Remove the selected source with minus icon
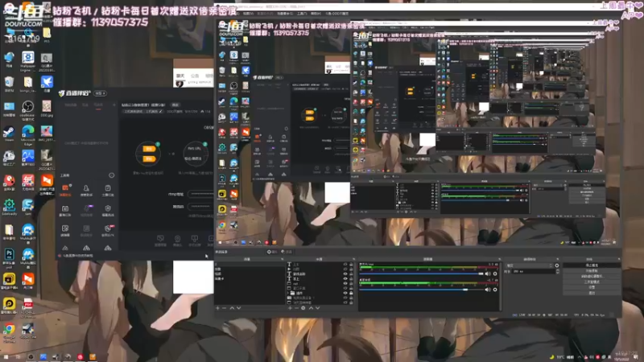This screenshot has width=644, height=362. click(x=296, y=308)
